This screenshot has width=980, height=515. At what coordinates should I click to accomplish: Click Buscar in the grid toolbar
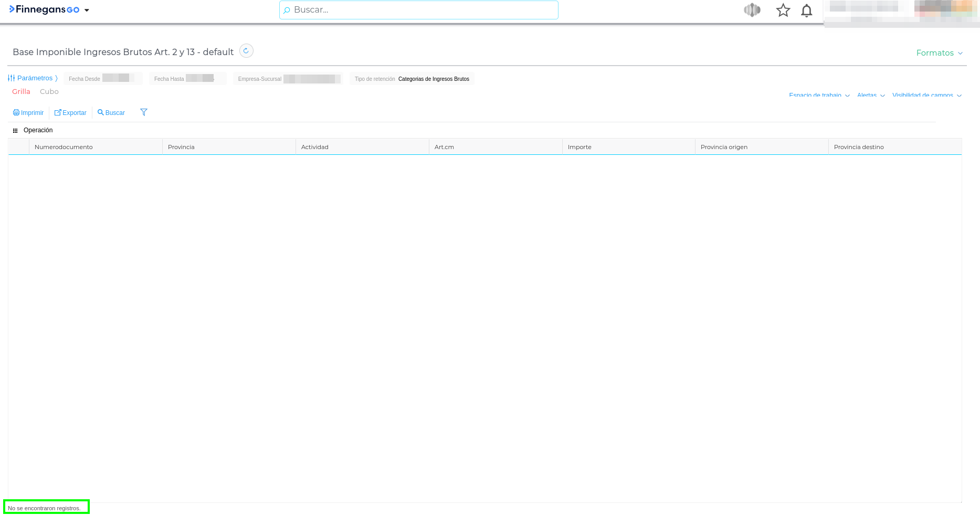click(x=111, y=113)
